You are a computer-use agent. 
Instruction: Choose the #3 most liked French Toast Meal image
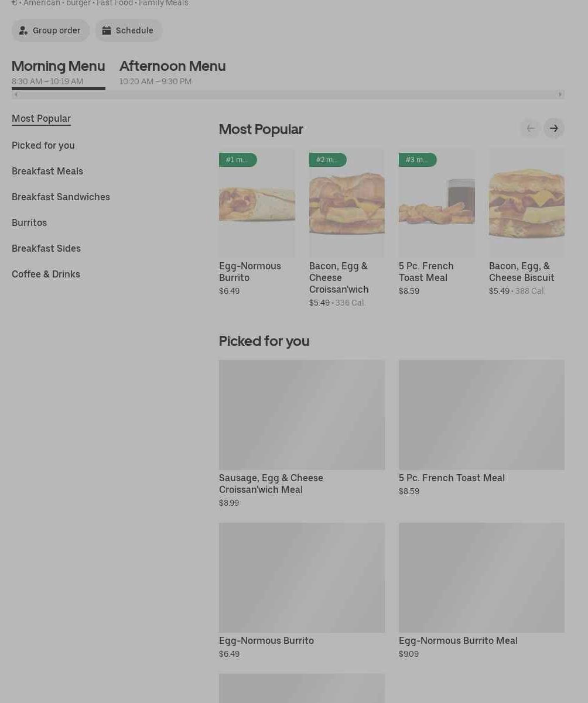point(436,203)
